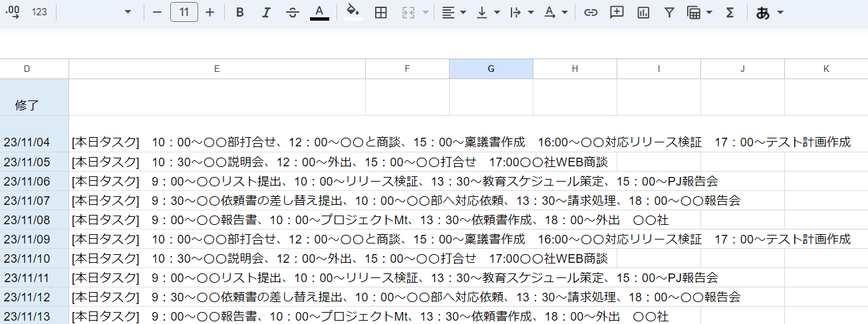868x324 pixels.
Task: Select column J header
Action: (x=742, y=69)
